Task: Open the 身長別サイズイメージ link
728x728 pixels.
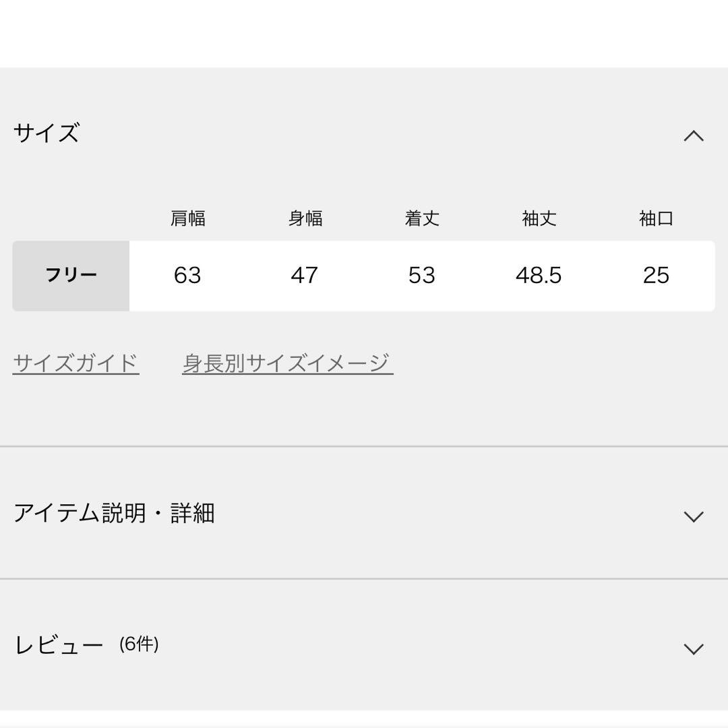Action: pyautogui.click(x=286, y=361)
